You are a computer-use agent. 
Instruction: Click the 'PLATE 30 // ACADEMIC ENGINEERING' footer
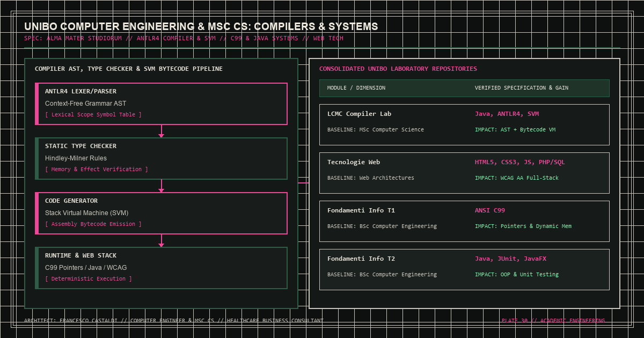coord(553,321)
